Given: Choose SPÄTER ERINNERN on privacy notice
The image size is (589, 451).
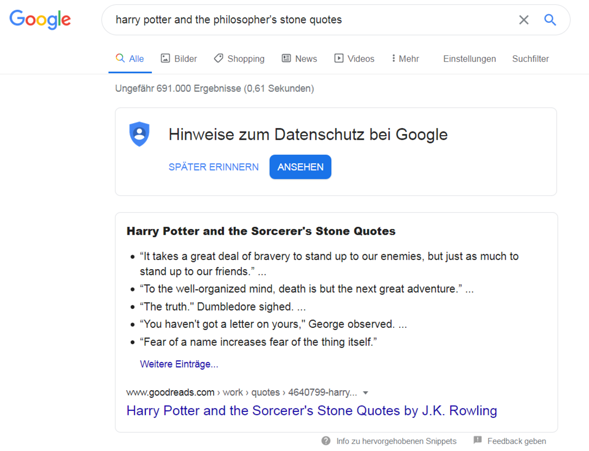Looking at the screenshot, I should (213, 167).
